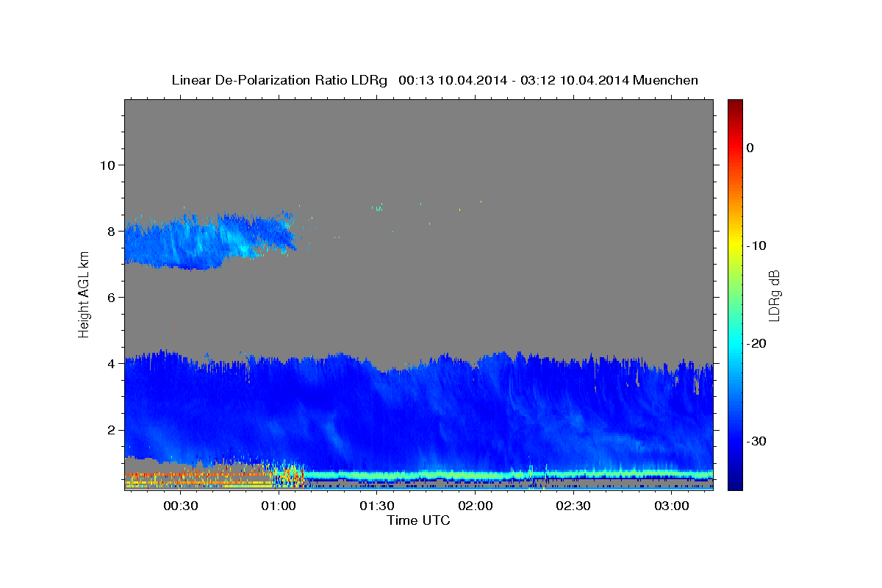Click the 'Muenchen' location label in title
This screenshot has width=882, height=588.
(x=667, y=80)
